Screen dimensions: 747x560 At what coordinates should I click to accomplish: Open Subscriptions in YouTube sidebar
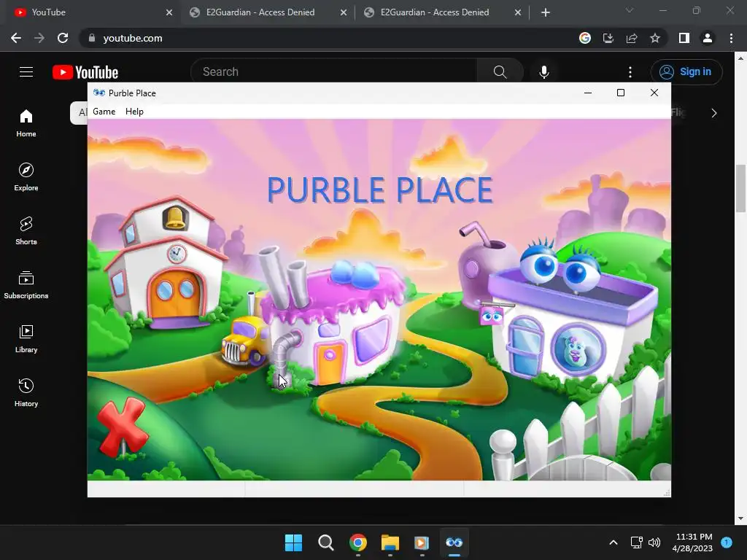click(26, 285)
